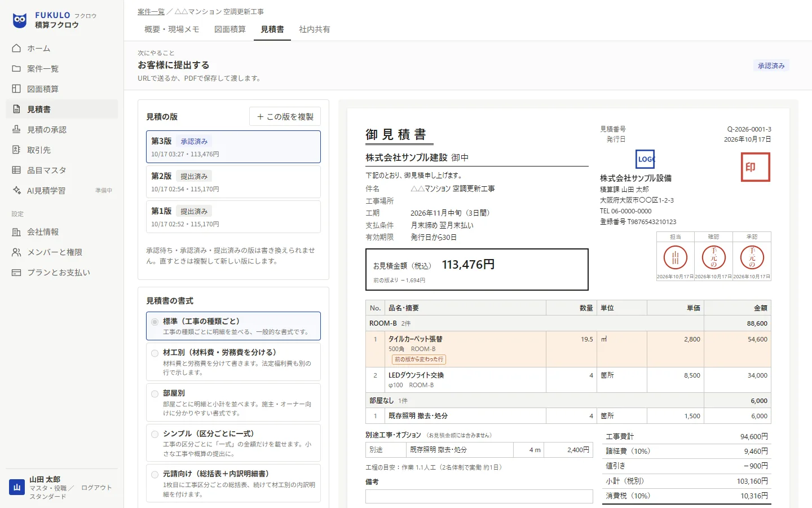Viewport: 812px width, 508px height.
Task: Click the AI見積学習 sparkle icon
Action: click(x=16, y=191)
